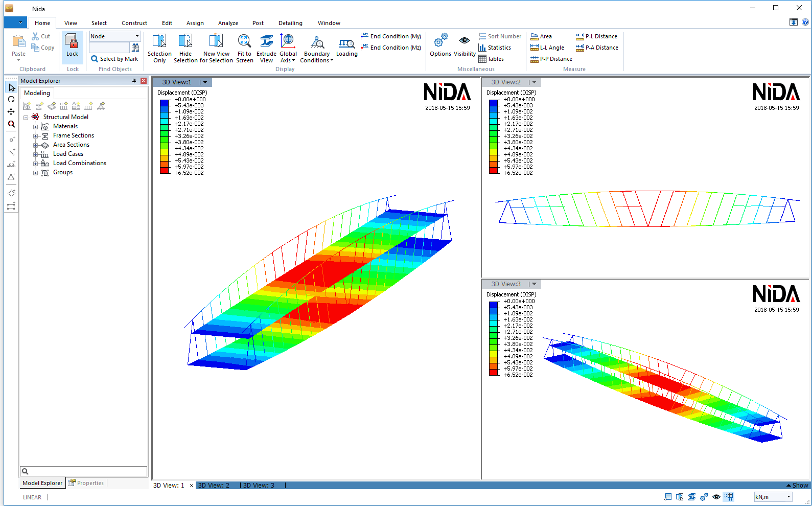Open the Analyze ribbon tab

228,23
